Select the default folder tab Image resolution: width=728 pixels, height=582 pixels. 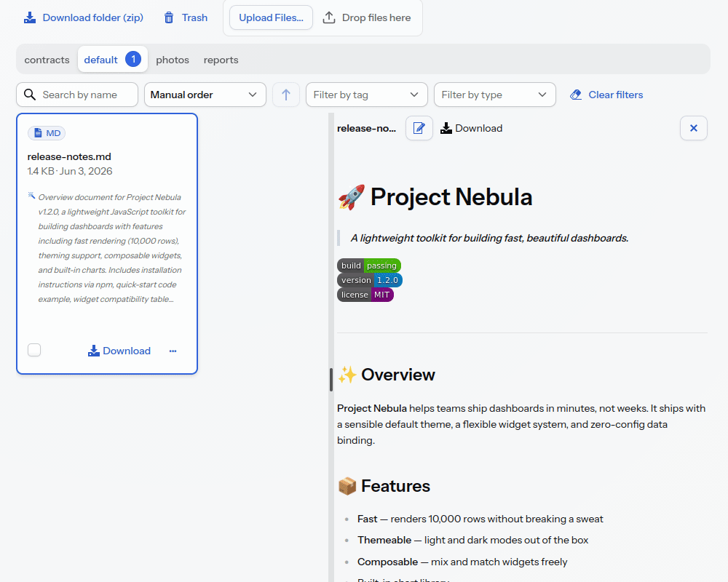coord(113,60)
